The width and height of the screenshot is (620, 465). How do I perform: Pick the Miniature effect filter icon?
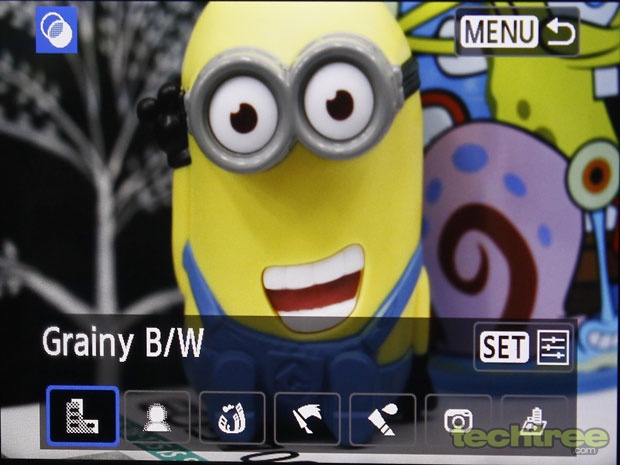pos(534,421)
